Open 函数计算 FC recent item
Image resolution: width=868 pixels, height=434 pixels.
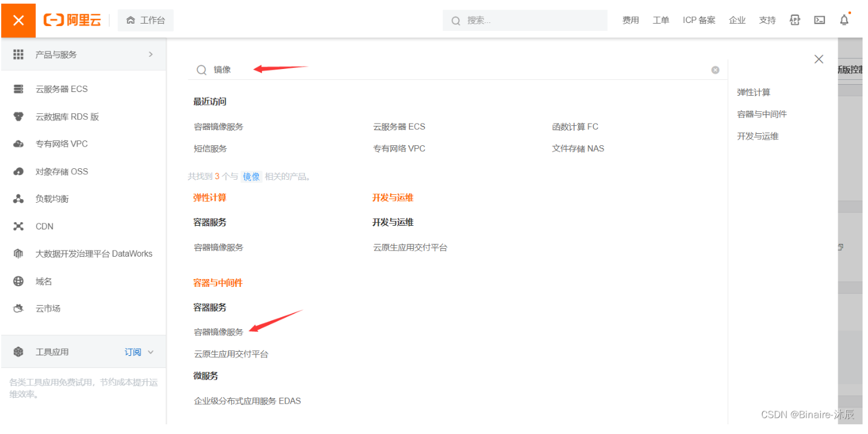[575, 127]
